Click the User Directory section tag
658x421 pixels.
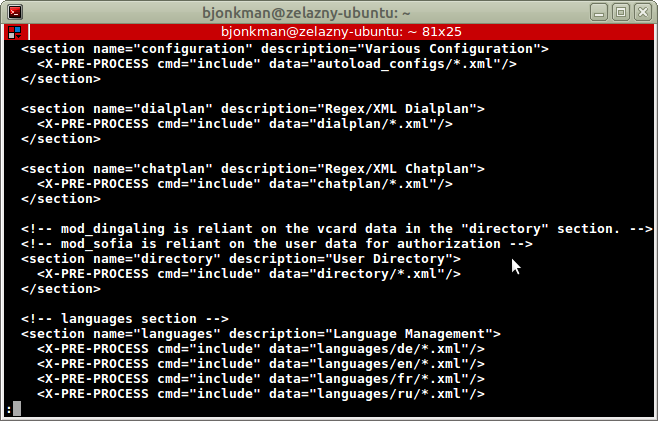pyautogui.click(x=240, y=259)
